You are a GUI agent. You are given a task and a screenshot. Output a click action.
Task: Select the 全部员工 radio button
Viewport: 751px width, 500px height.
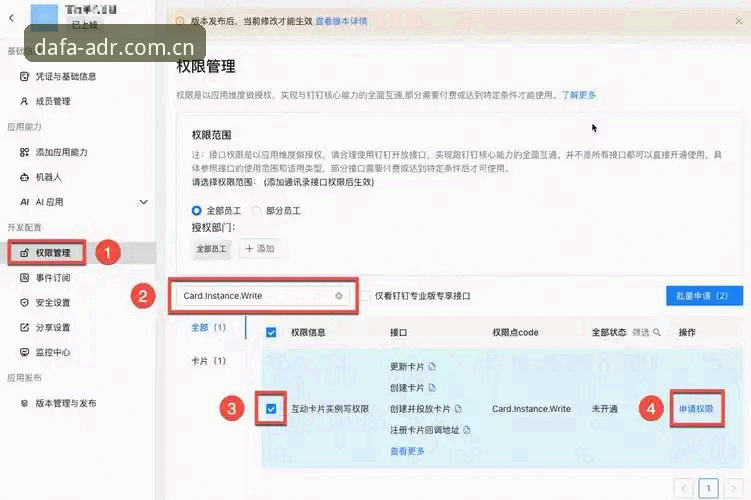(196, 210)
